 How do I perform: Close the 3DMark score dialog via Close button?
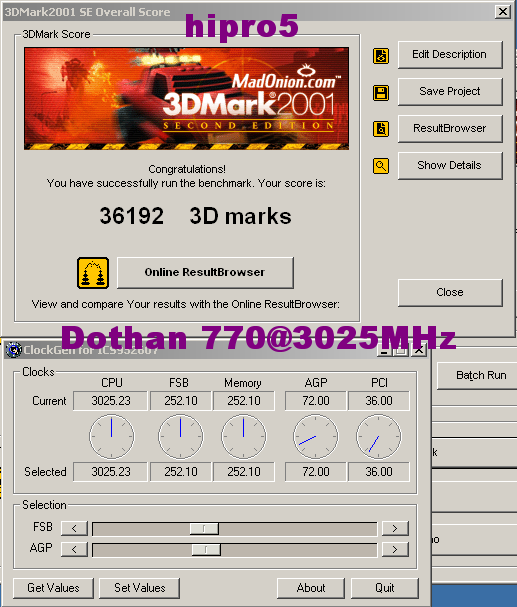point(450,293)
